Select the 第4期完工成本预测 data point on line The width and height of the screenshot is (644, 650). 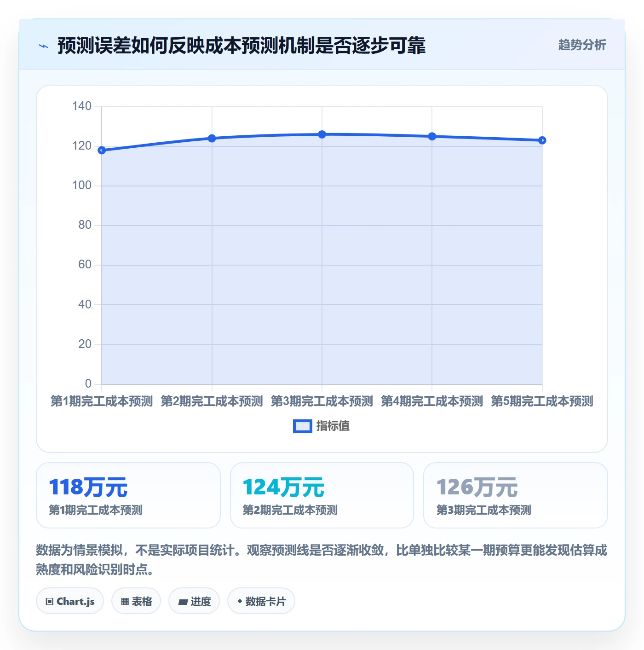coord(432,136)
